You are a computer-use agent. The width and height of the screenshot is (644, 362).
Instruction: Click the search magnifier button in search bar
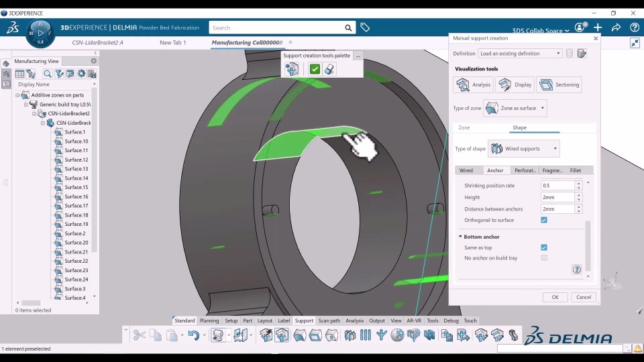pyautogui.click(x=348, y=28)
